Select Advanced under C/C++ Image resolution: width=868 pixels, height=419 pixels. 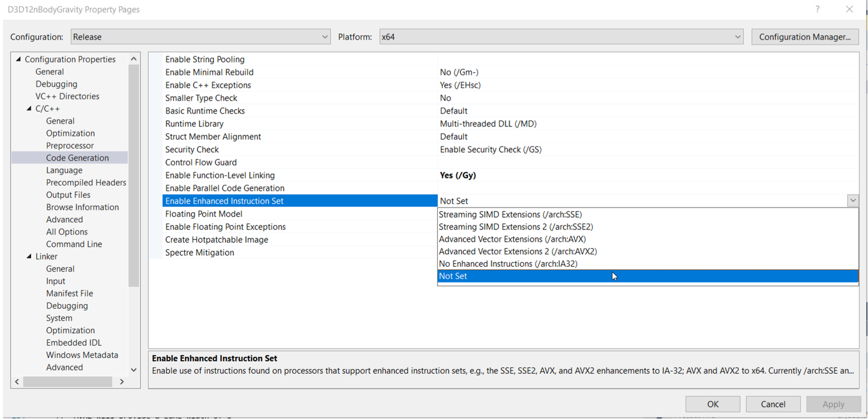[x=64, y=219]
